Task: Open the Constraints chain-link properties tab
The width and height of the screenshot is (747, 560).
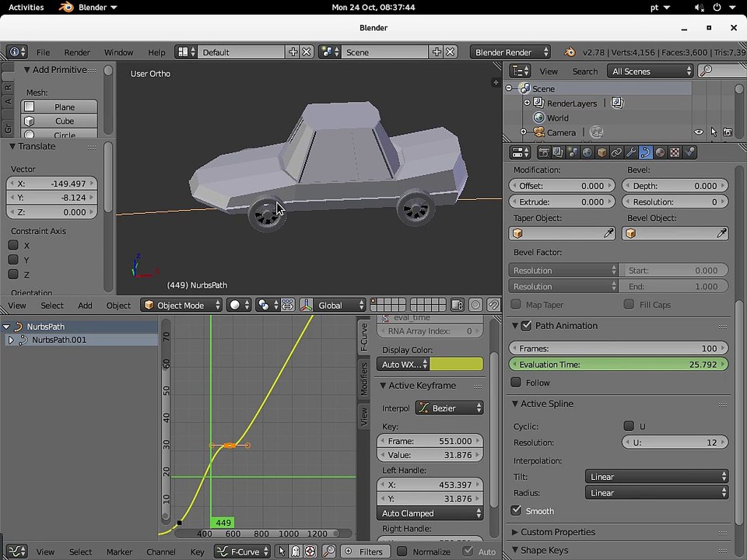Action: pos(616,152)
